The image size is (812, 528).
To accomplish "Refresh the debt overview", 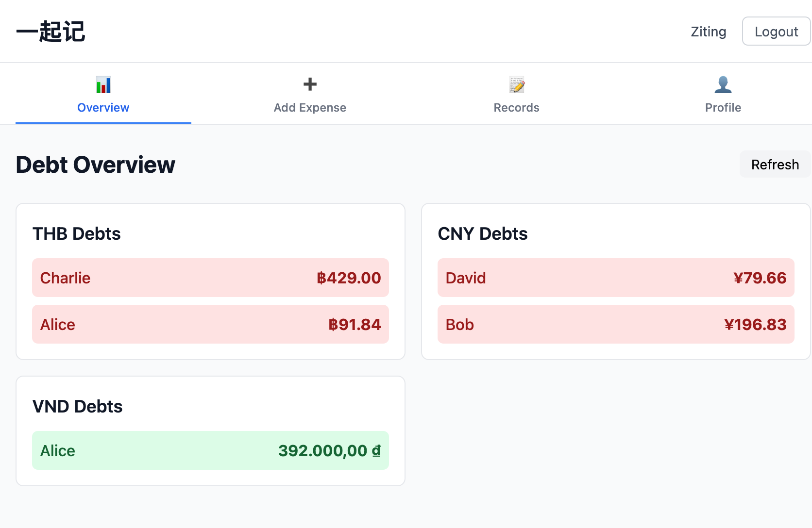I will (775, 165).
